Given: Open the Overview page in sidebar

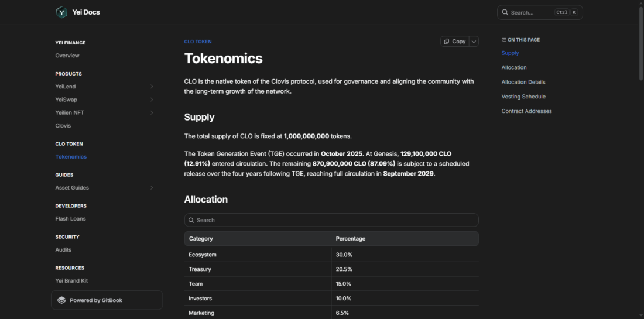Looking at the screenshot, I should pos(67,56).
